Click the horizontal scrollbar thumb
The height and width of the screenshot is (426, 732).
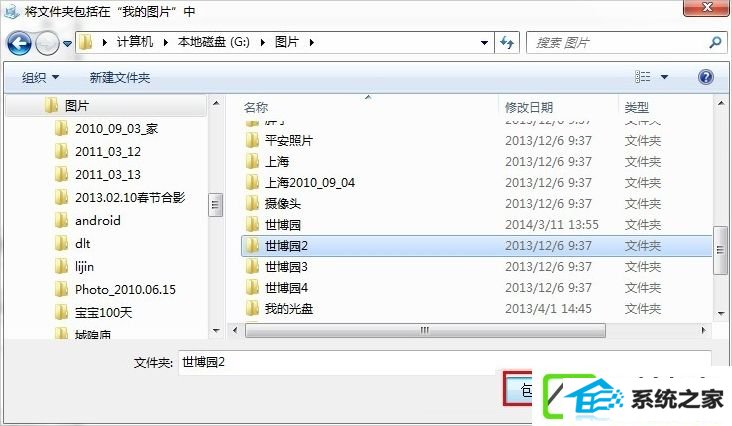click(425, 331)
